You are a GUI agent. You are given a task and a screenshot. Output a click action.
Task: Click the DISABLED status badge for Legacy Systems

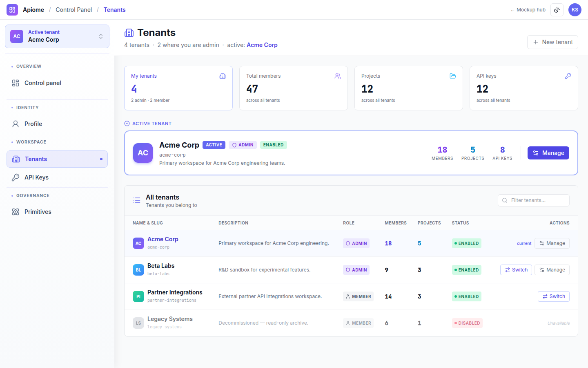(x=467, y=323)
